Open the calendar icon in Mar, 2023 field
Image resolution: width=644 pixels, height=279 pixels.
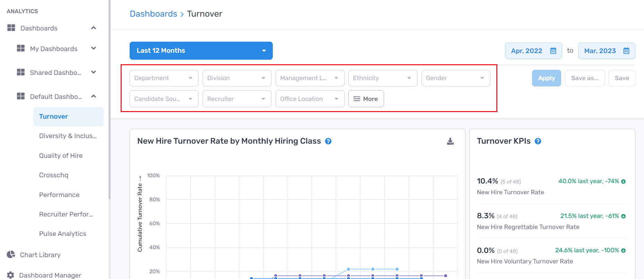626,51
